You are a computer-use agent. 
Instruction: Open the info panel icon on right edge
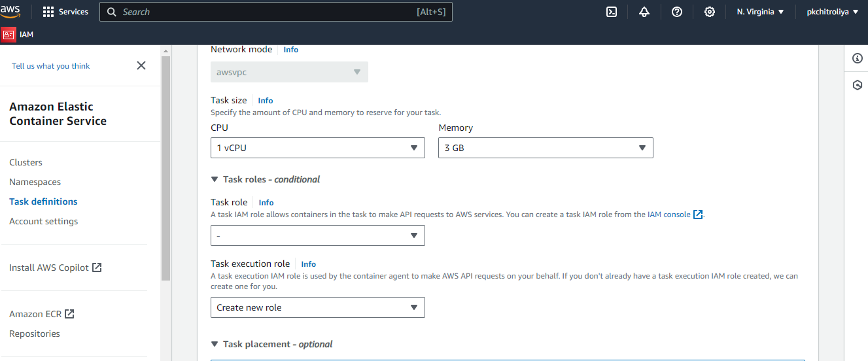coord(858,58)
